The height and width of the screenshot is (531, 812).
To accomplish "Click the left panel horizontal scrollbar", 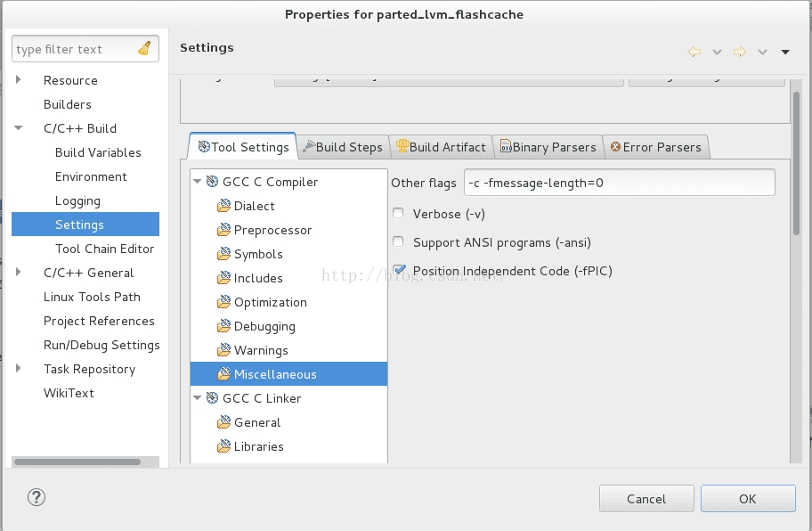I will 77,462.
